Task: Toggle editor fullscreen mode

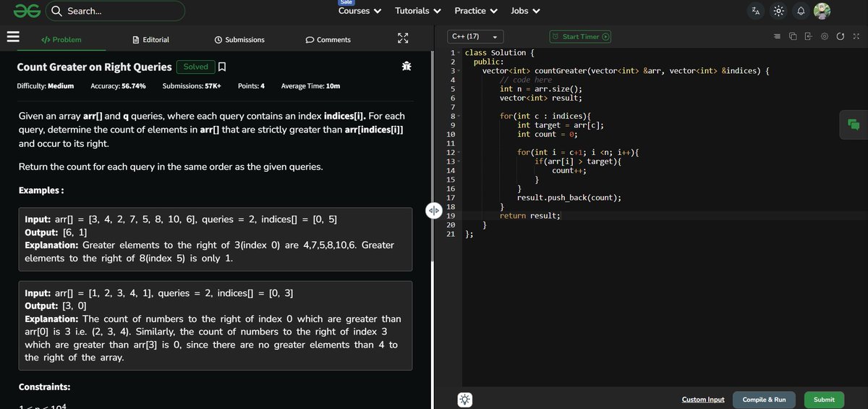Action: pyautogui.click(x=856, y=36)
